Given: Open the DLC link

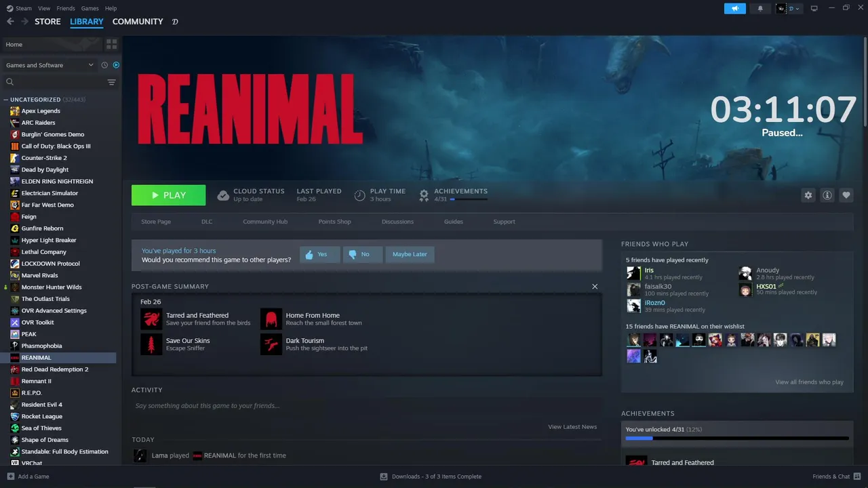Looking at the screenshot, I should [x=207, y=222].
